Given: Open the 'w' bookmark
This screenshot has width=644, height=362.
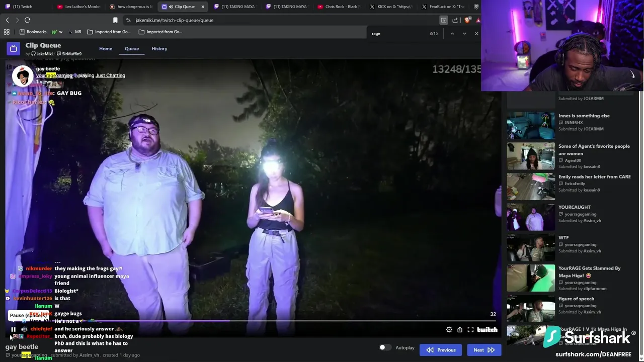Looking at the screenshot, I should (57, 32).
